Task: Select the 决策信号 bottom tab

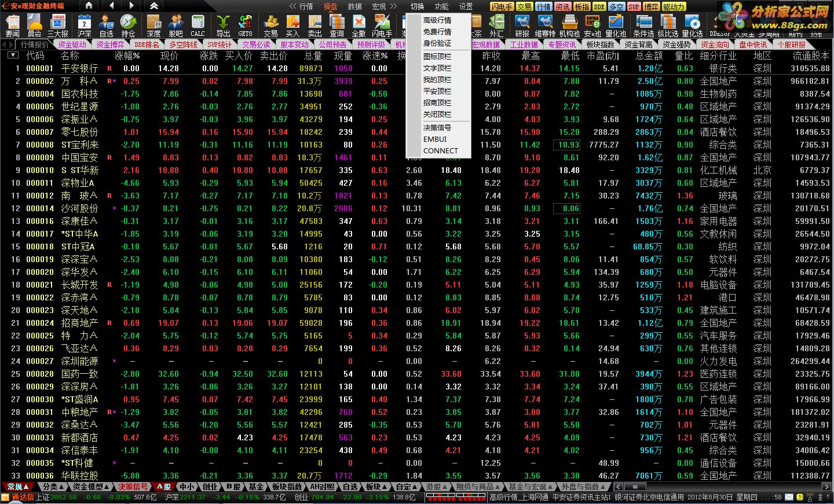Action: coord(133,487)
